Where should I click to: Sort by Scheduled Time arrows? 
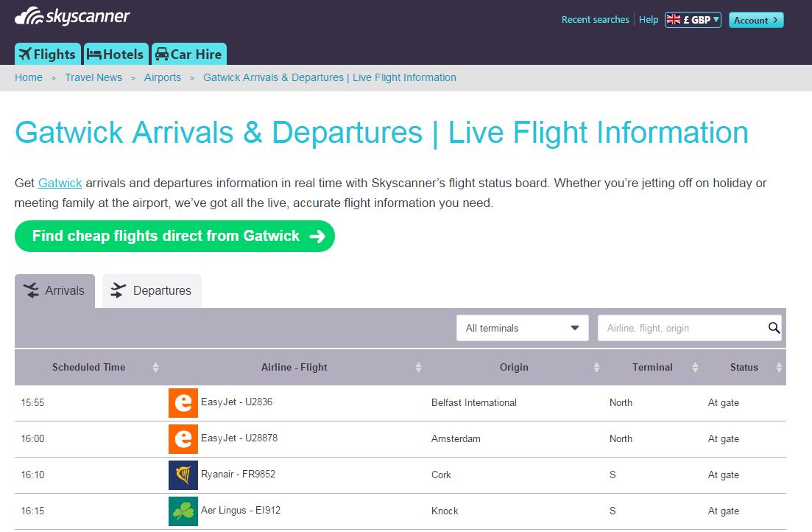click(155, 368)
